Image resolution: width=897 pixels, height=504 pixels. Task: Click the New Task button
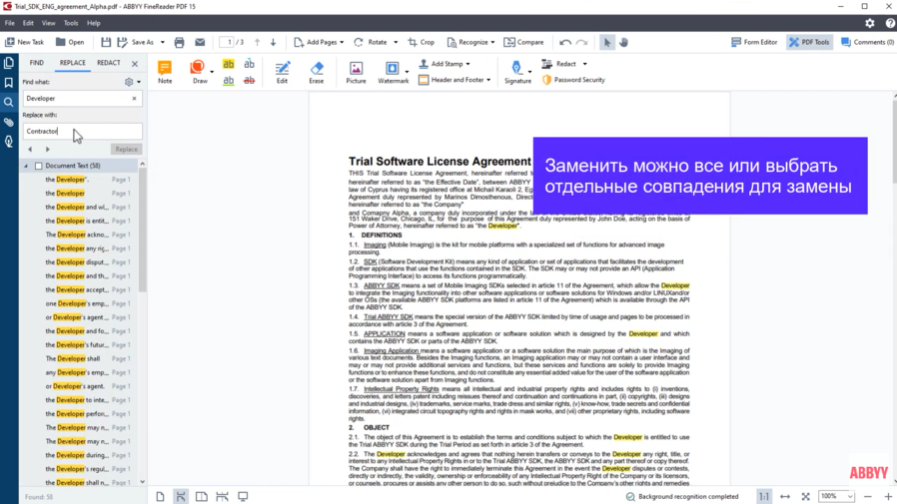[24, 42]
